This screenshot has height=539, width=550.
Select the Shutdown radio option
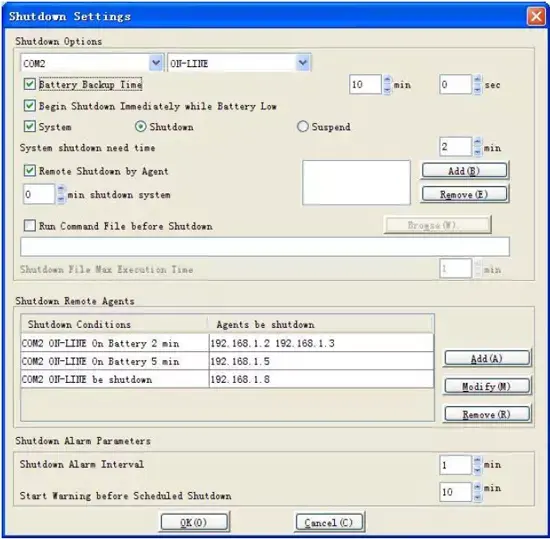pos(141,127)
